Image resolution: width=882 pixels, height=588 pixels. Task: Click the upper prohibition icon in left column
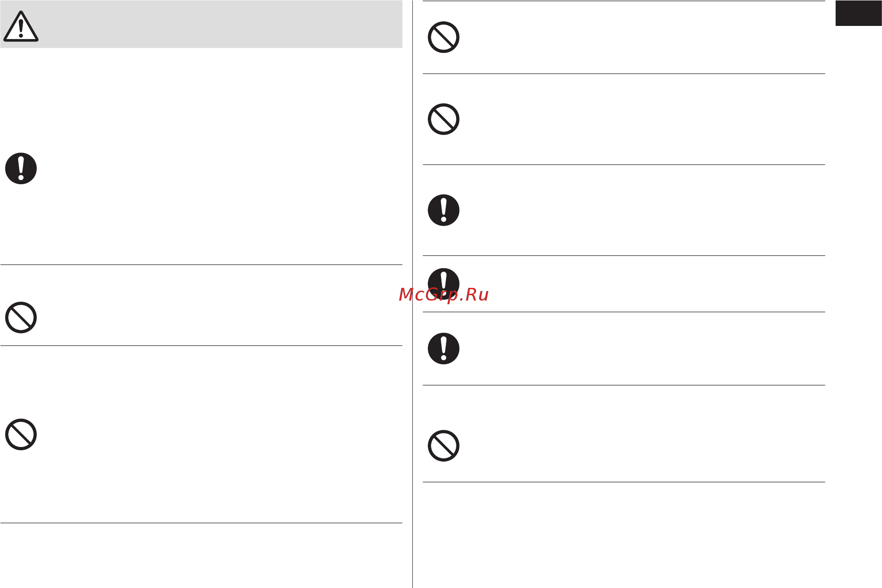[21, 317]
